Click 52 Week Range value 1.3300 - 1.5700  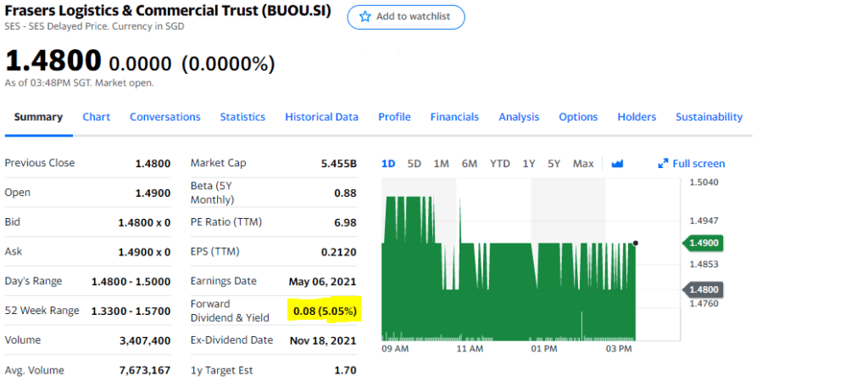131,311
